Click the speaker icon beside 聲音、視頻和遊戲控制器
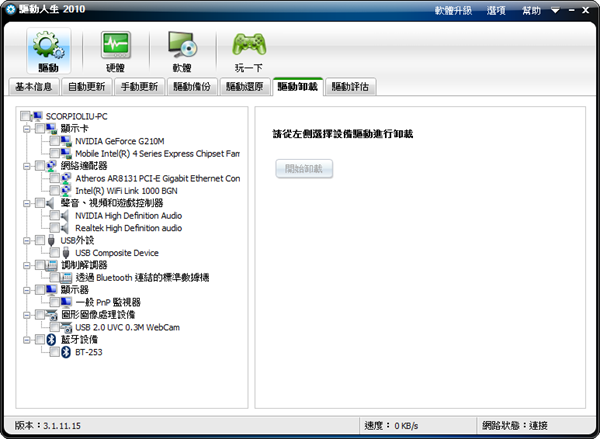Viewport: 600px width, 439px height. pyautogui.click(x=52, y=203)
